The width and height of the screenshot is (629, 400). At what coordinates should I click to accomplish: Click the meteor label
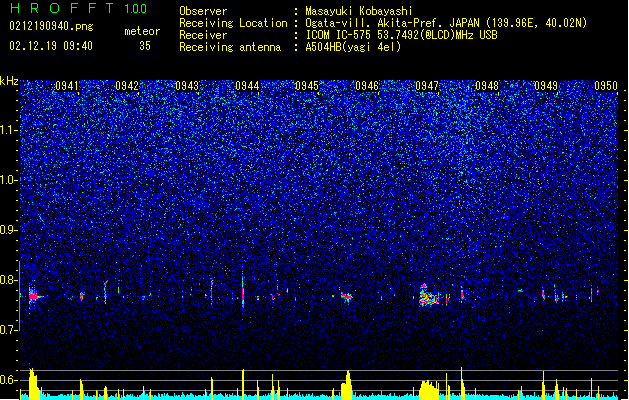pyautogui.click(x=142, y=31)
